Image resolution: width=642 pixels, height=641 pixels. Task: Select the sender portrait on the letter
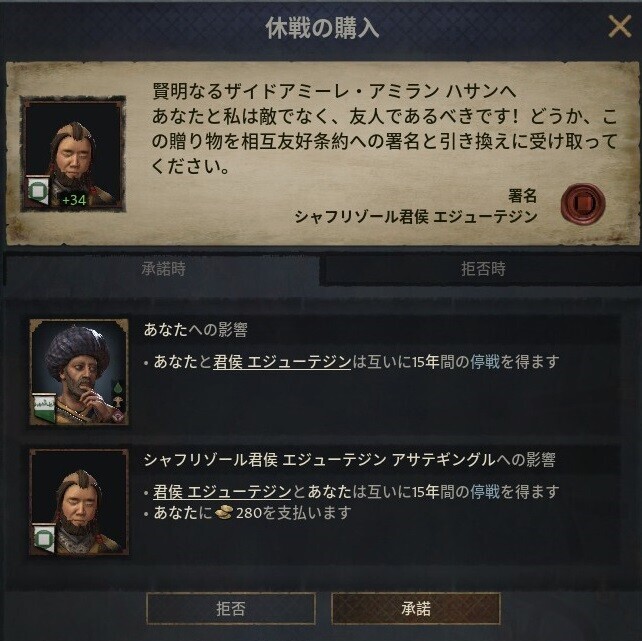click(x=73, y=154)
